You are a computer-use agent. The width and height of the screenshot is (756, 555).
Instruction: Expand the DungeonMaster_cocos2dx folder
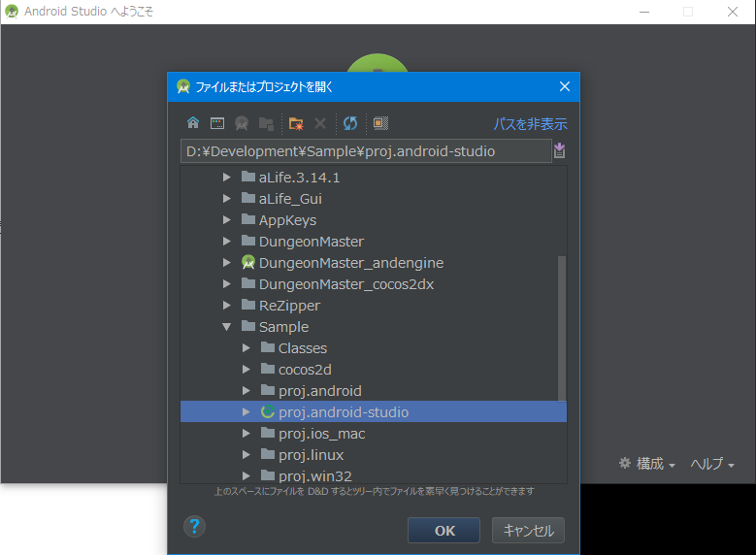(x=227, y=284)
